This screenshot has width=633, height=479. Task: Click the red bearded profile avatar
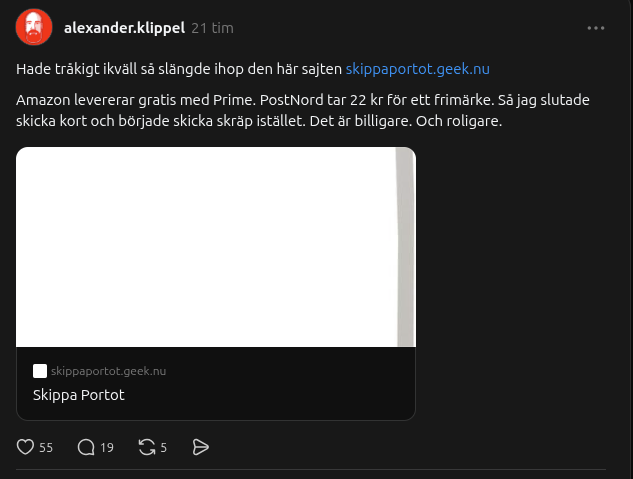coord(34,27)
